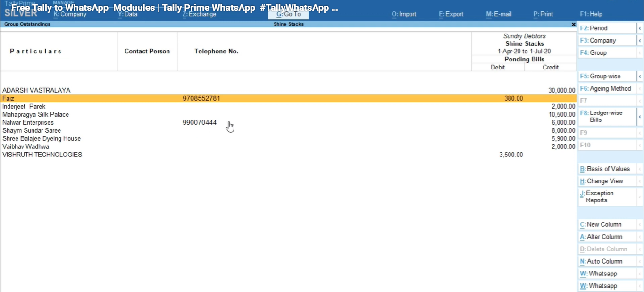This screenshot has width=644, height=292.
Task: Close the Group Outstandings report window
Action: [573, 24]
